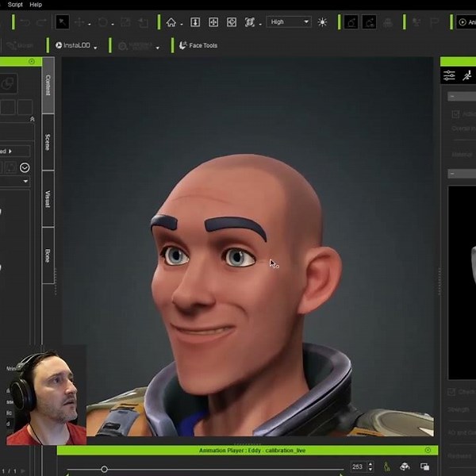Open the Help menu
The image size is (476, 476).
[x=36, y=5]
